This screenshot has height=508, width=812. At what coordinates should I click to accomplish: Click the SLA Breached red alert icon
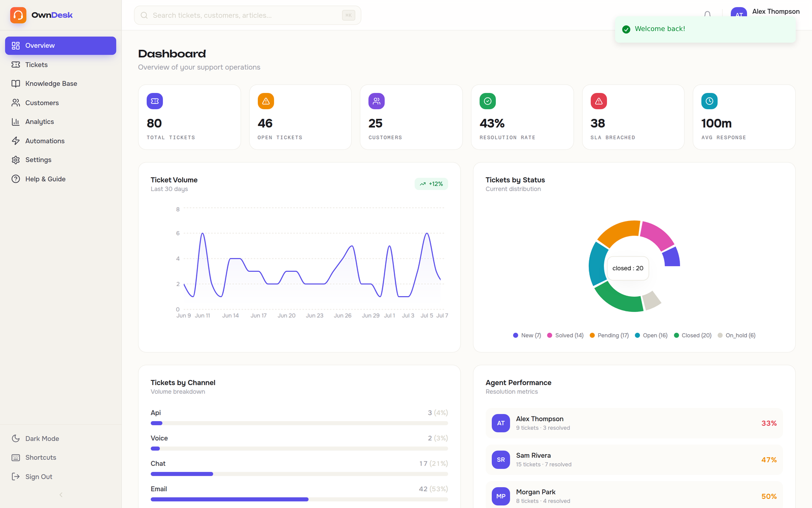pyautogui.click(x=599, y=101)
